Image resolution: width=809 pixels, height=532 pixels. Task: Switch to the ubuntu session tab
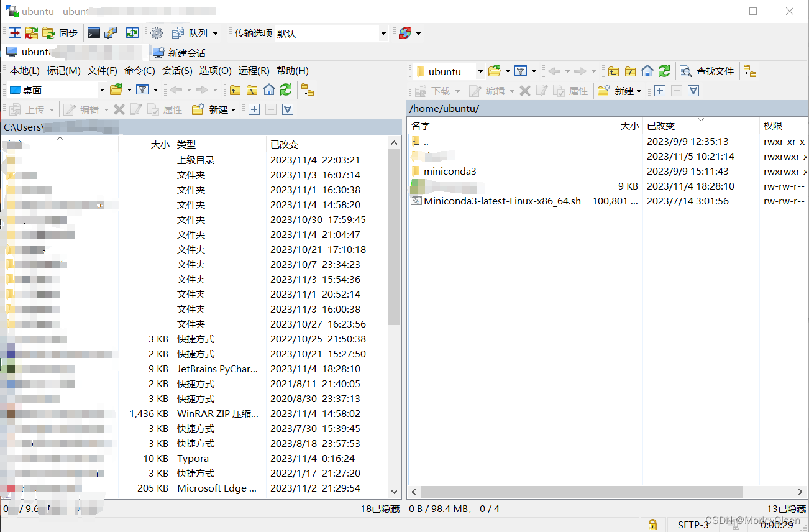click(76, 52)
